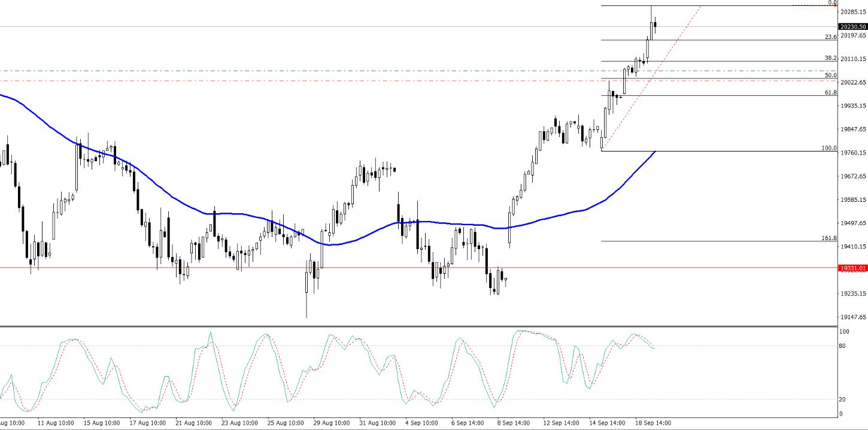
Task: Click the current price tag showing 20230.50
Action: 852,26
